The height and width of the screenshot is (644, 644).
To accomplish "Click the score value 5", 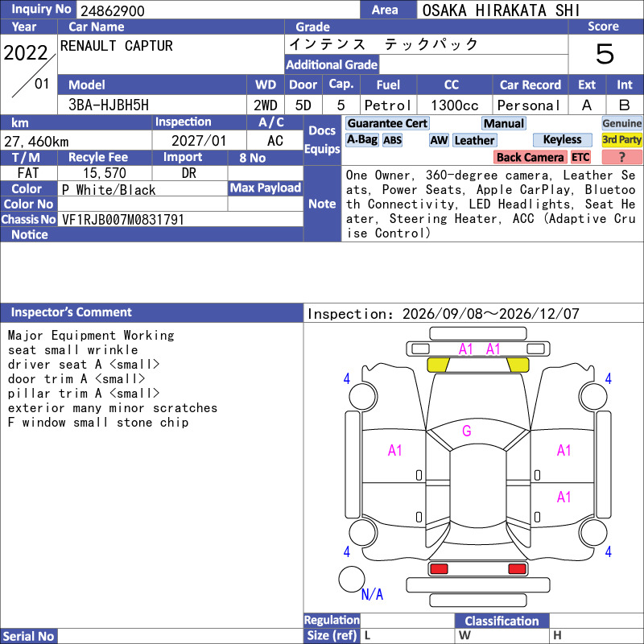I will point(605,54).
